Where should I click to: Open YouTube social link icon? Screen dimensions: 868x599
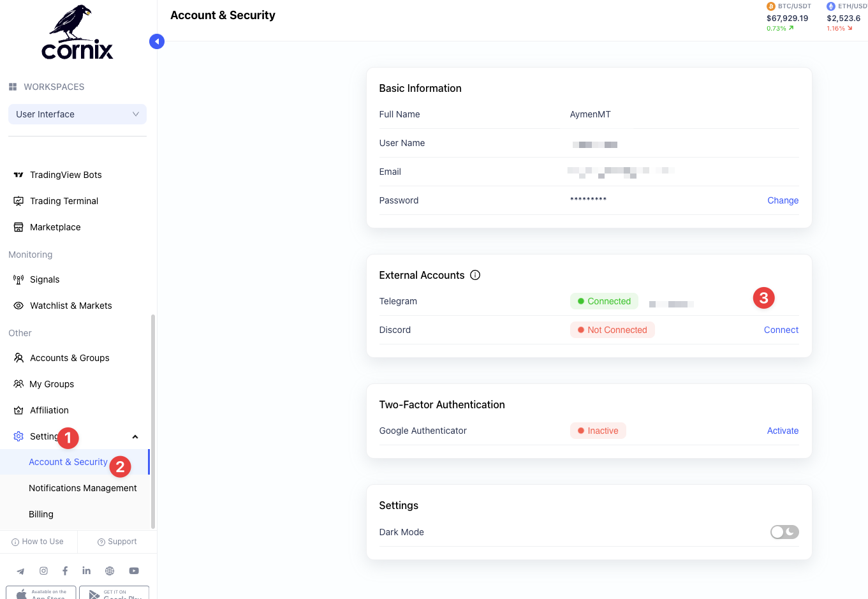click(x=134, y=571)
